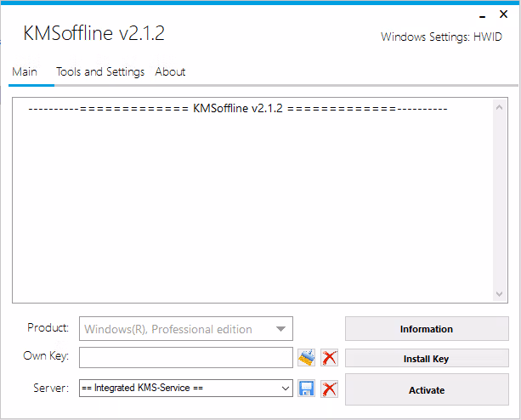The image size is (521, 420).
Task: Click the red X next to Own Key field
Action: [x=329, y=358]
